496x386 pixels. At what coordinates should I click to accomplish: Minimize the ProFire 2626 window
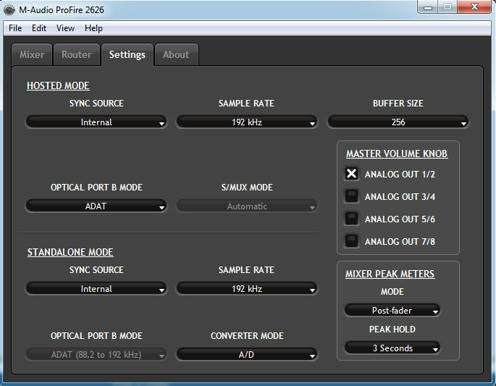(x=428, y=7)
